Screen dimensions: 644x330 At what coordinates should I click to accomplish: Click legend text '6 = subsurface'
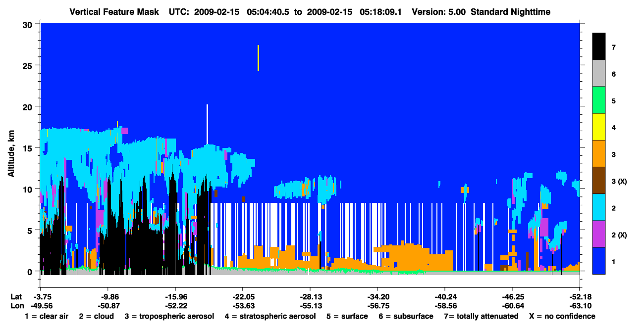[x=406, y=316]
